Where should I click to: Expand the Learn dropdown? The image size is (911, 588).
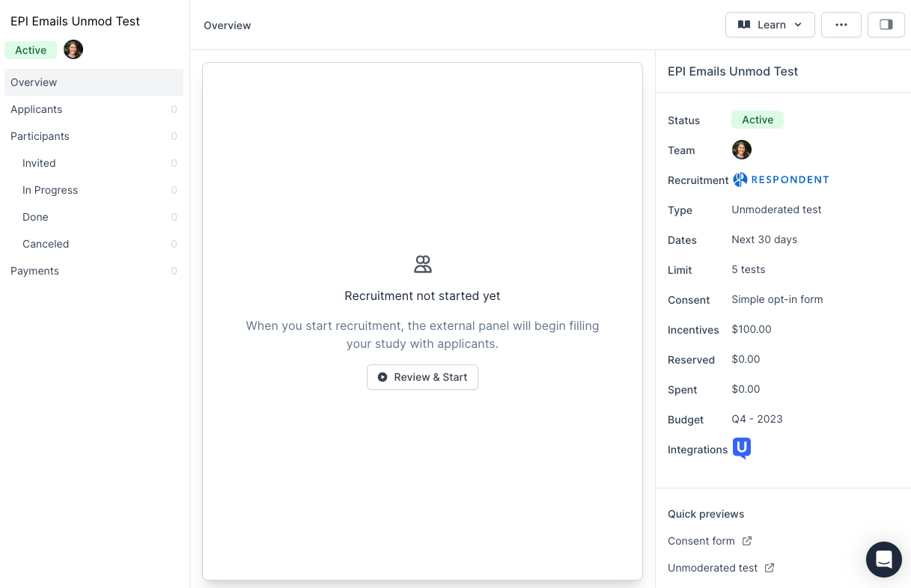[770, 25]
